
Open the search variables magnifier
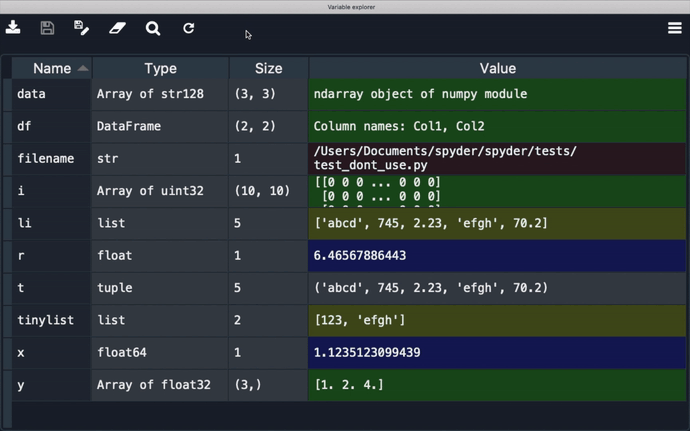tap(153, 28)
